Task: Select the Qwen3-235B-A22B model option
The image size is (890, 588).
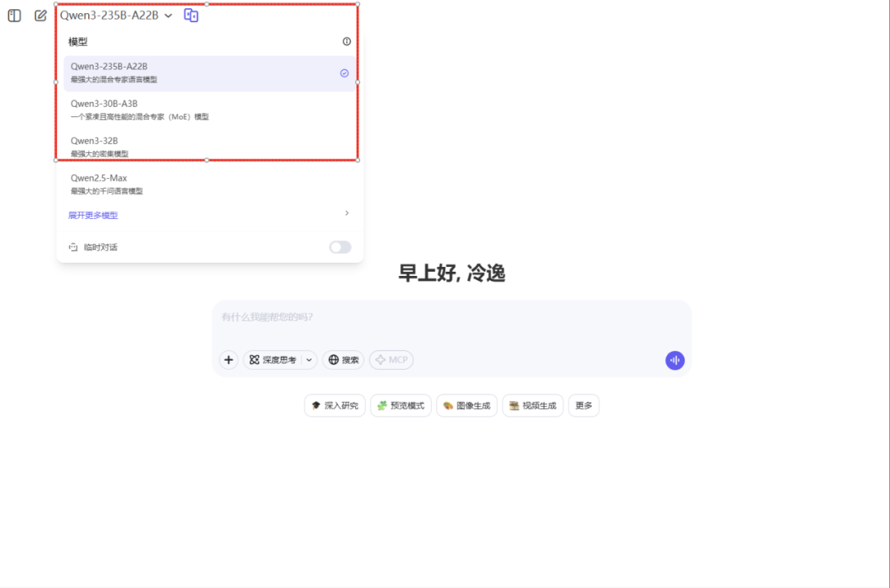Action: click(x=209, y=73)
